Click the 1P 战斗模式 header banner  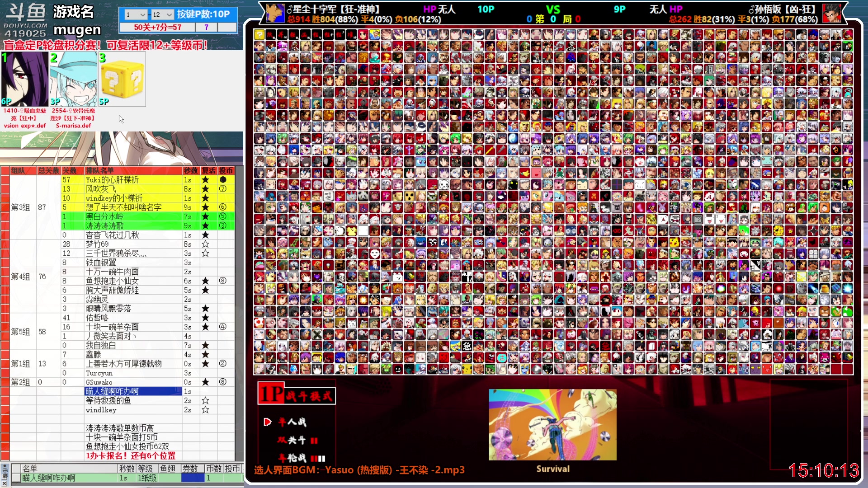coord(297,394)
